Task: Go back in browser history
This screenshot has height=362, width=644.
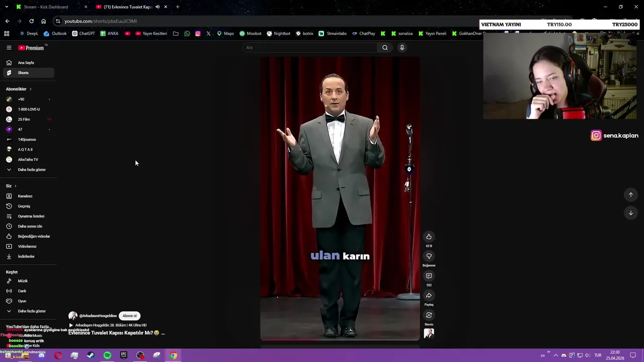Action: tap(7, 21)
